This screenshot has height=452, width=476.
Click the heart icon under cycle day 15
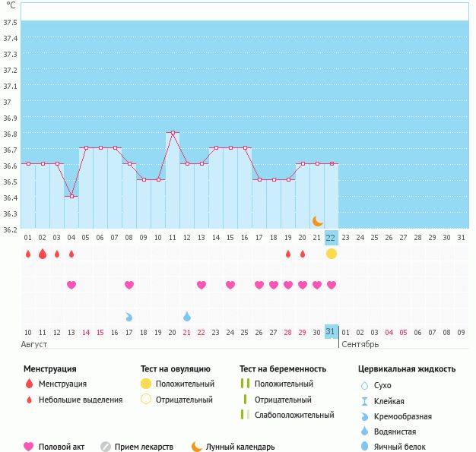pyautogui.click(x=230, y=285)
